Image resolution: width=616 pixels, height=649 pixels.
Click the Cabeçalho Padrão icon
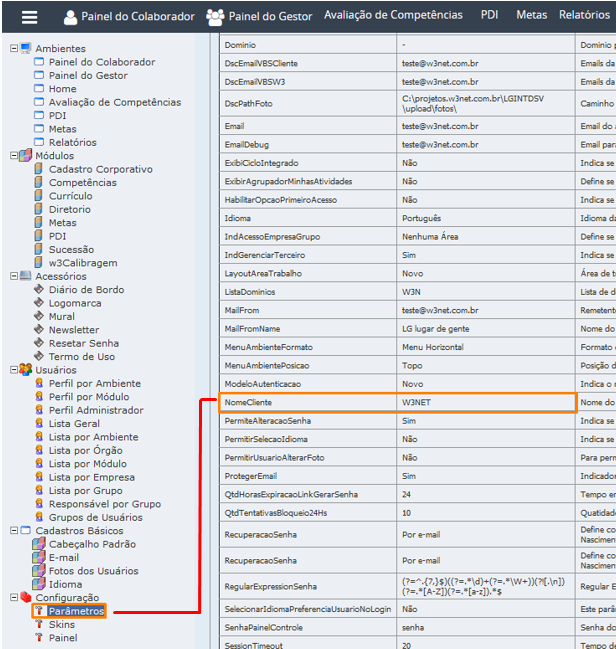pos(39,544)
